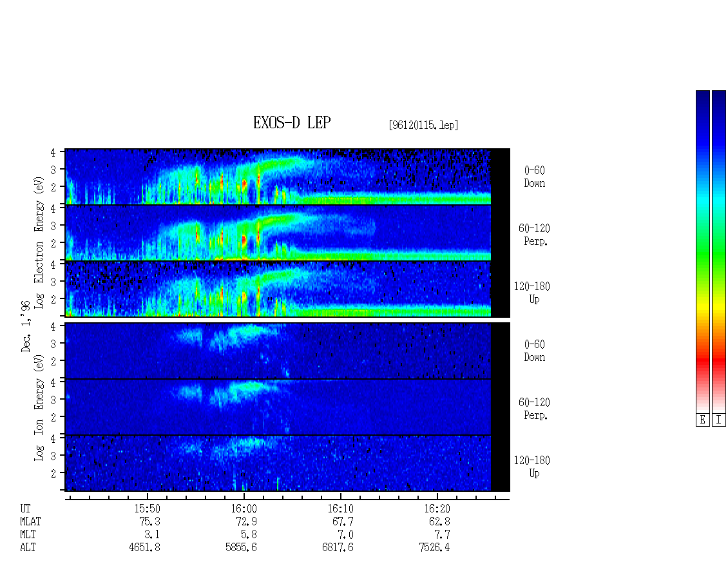
Task: Click the 16:10 UT time tick label
Action: 340,509
